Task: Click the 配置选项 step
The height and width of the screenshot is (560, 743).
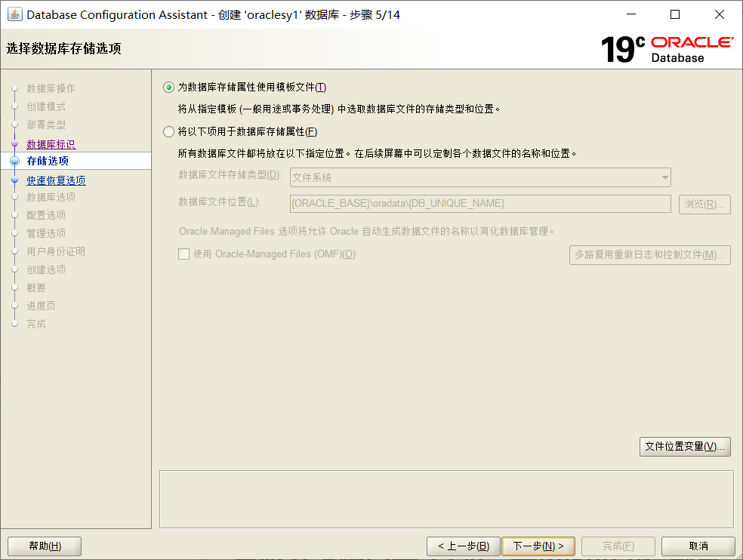Action: 46,215
